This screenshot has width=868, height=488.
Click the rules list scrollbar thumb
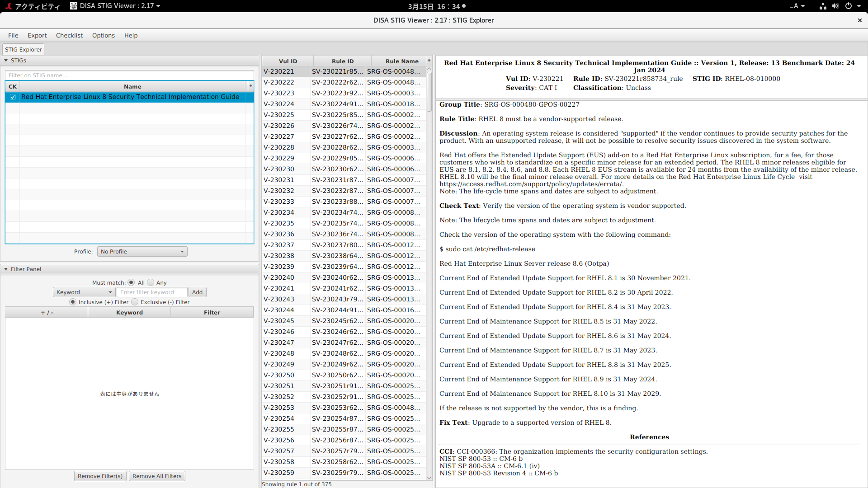click(429, 92)
